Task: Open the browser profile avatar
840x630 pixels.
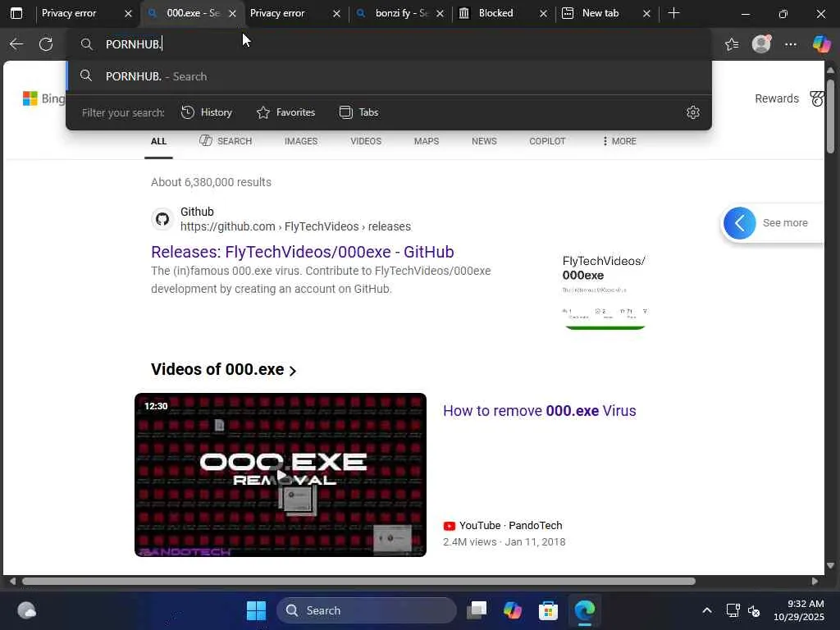Action: pyautogui.click(x=761, y=44)
